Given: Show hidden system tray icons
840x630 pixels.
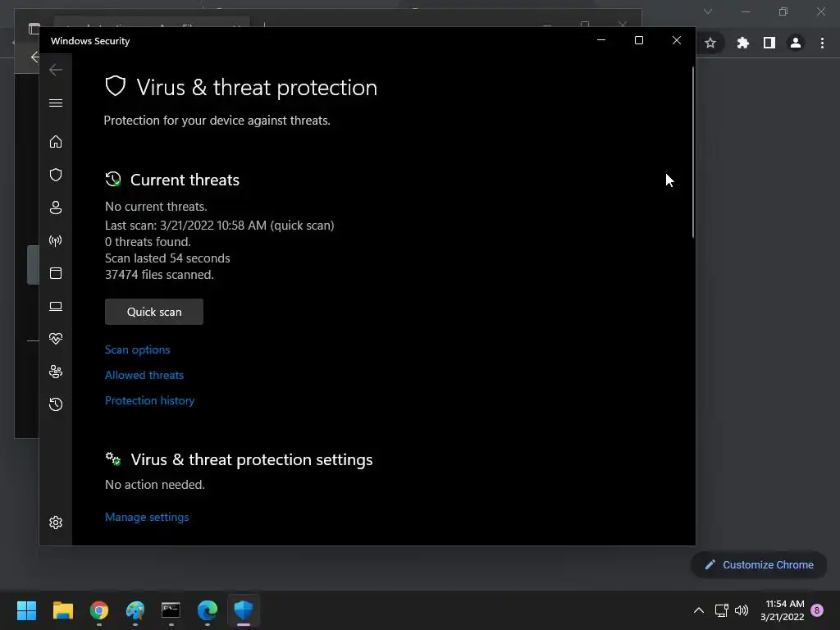Looking at the screenshot, I should [x=699, y=610].
